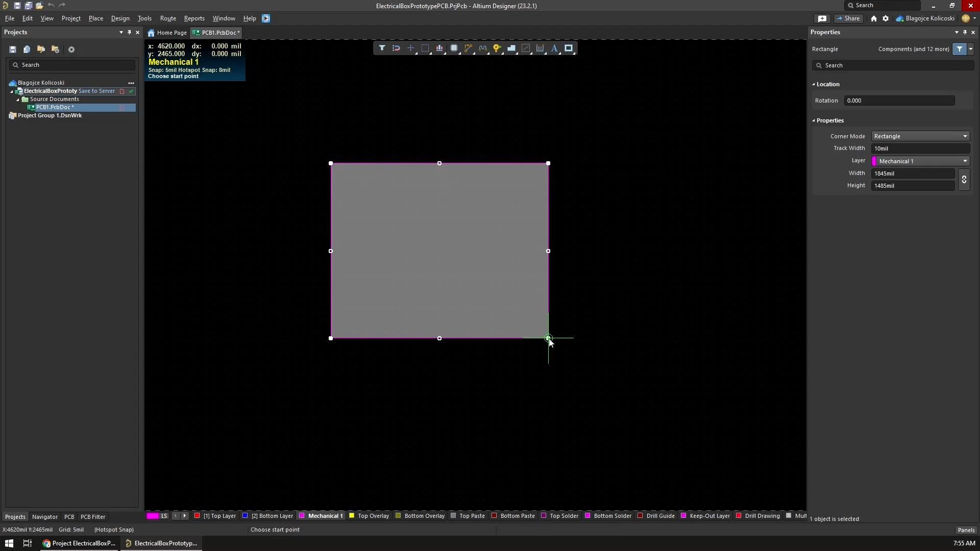
Task: Open the Route menu
Action: (168, 18)
